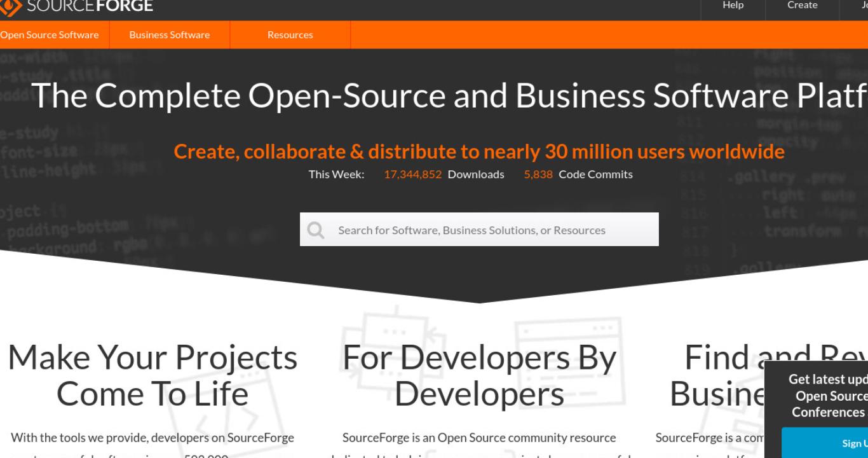Screen dimensions: 868x458
Task: Click the 17,344,852 downloads figure
Action: tap(413, 174)
